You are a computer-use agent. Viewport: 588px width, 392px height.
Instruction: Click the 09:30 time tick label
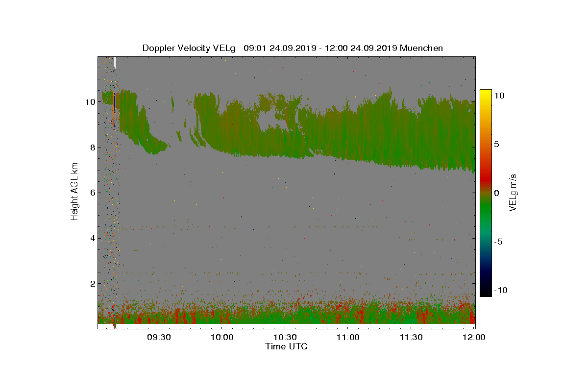[x=159, y=337]
